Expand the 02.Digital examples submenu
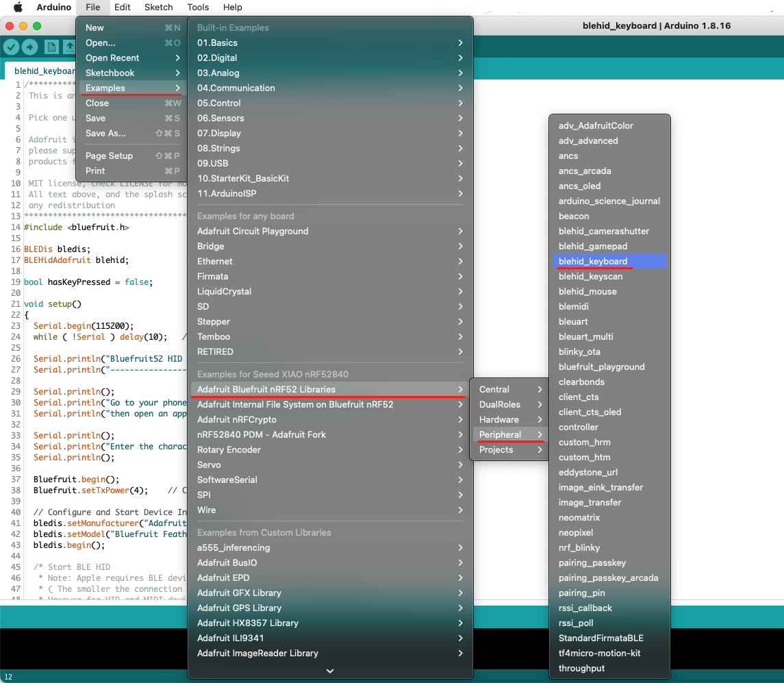 coord(330,58)
